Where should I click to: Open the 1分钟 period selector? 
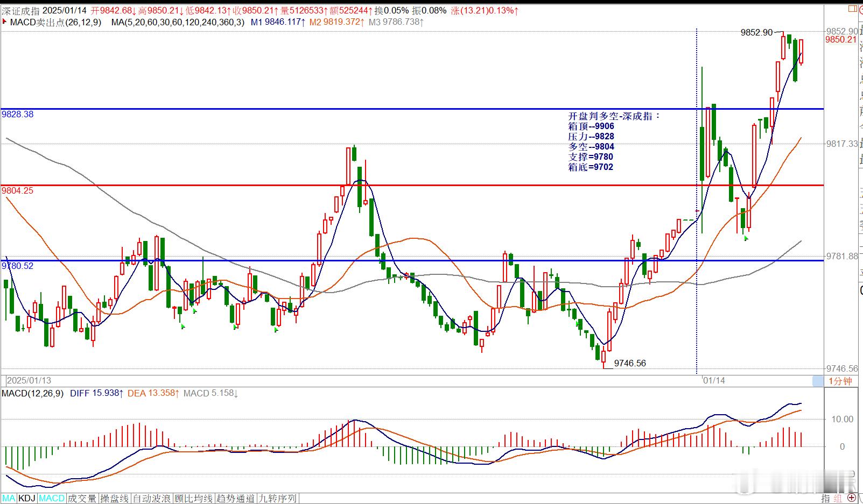coord(840,381)
